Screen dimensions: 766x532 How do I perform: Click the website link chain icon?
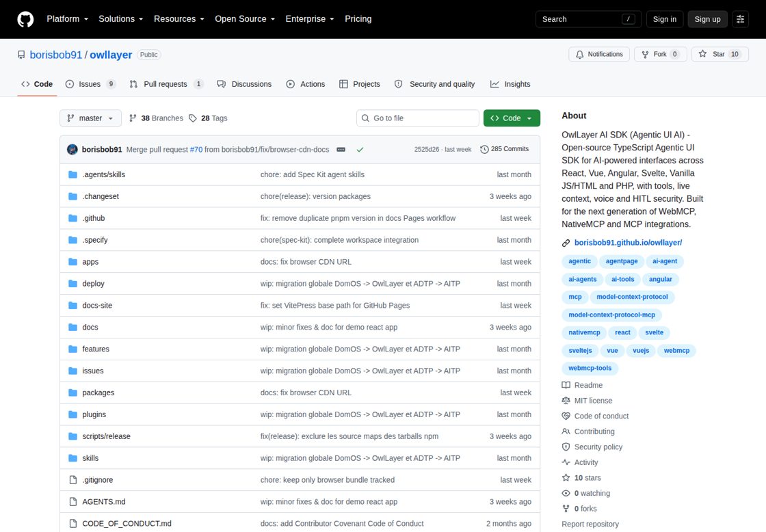[566, 243]
